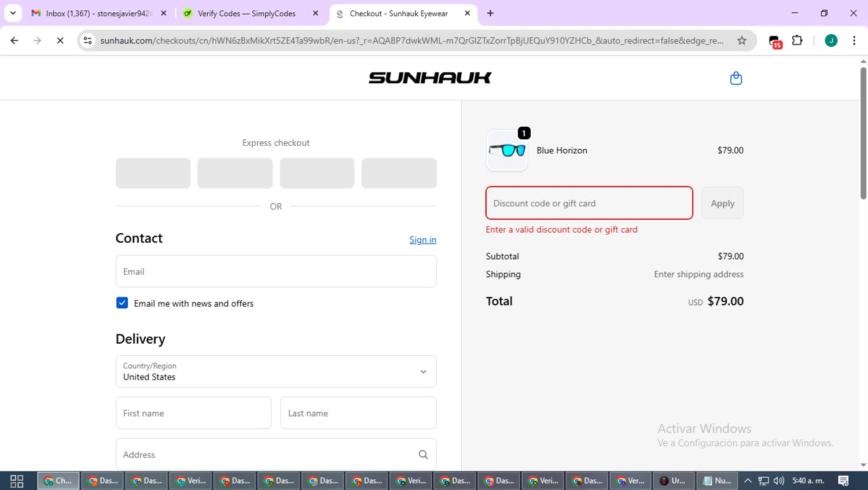Click the Windows Task View icon
Screen dimensions: 868x490
(17, 481)
